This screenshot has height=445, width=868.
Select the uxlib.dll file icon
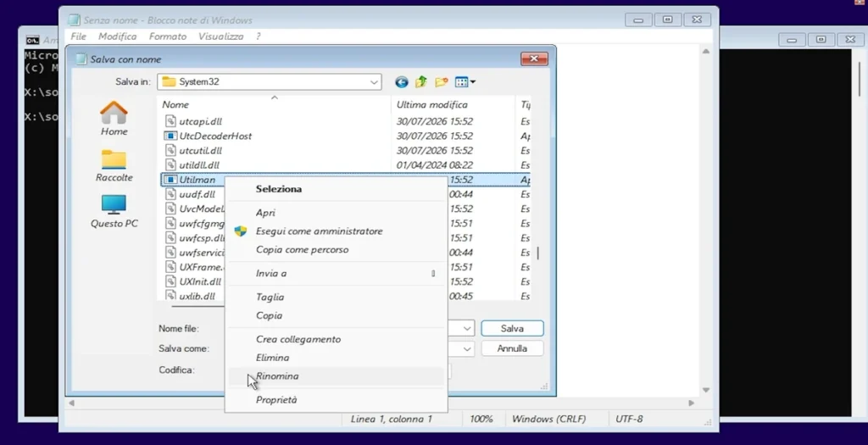(170, 296)
